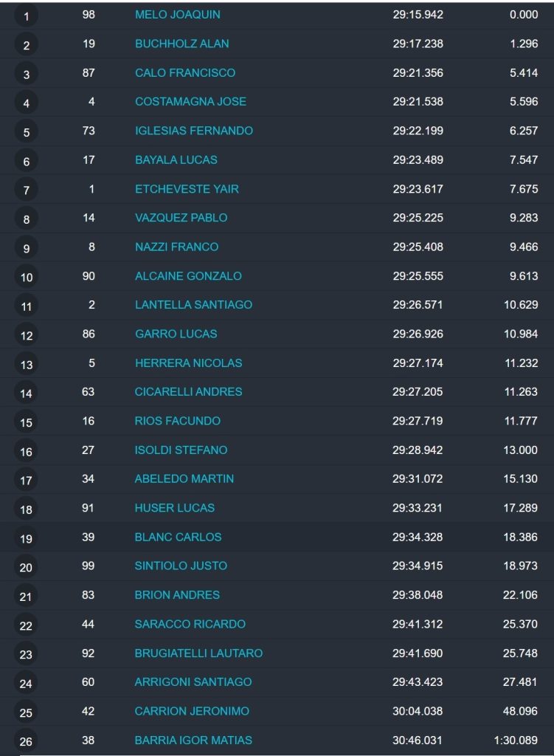
Task: Select gap value 48.096 cell
Action: [520, 711]
